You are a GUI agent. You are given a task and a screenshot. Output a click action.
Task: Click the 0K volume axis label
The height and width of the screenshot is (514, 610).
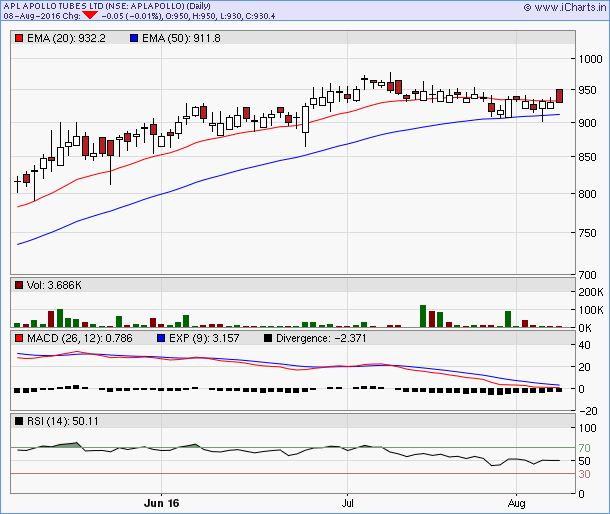[x=585, y=328]
